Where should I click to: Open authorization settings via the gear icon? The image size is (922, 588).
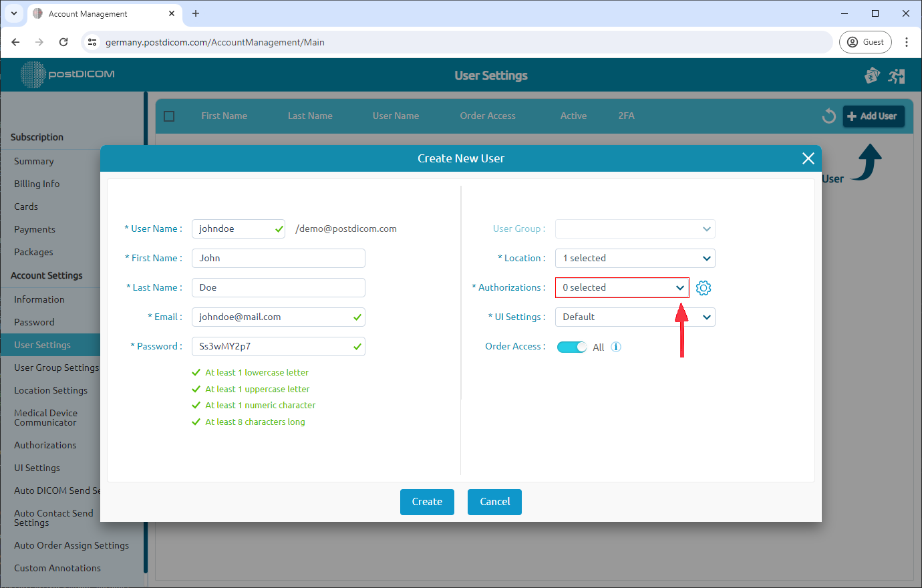(x=703, y=287)
